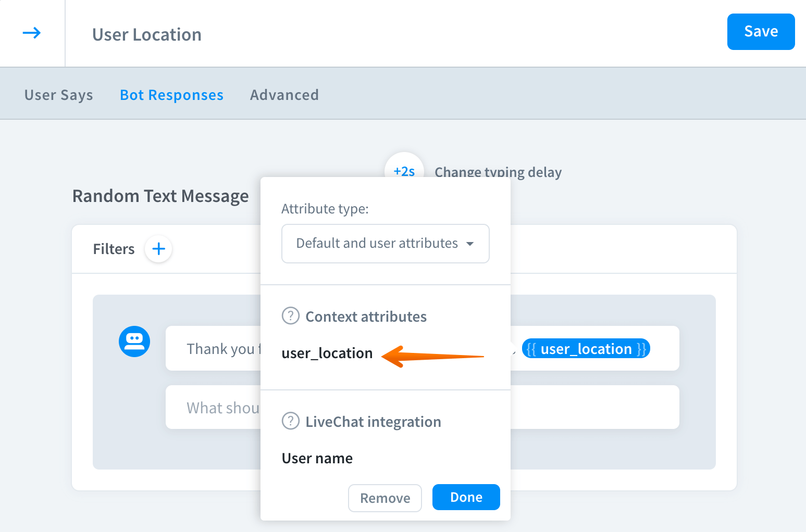Image resolution: width=806 pixels, height=532 pixels.
Task: Click the User Location title text
Action: pos(147,34)
